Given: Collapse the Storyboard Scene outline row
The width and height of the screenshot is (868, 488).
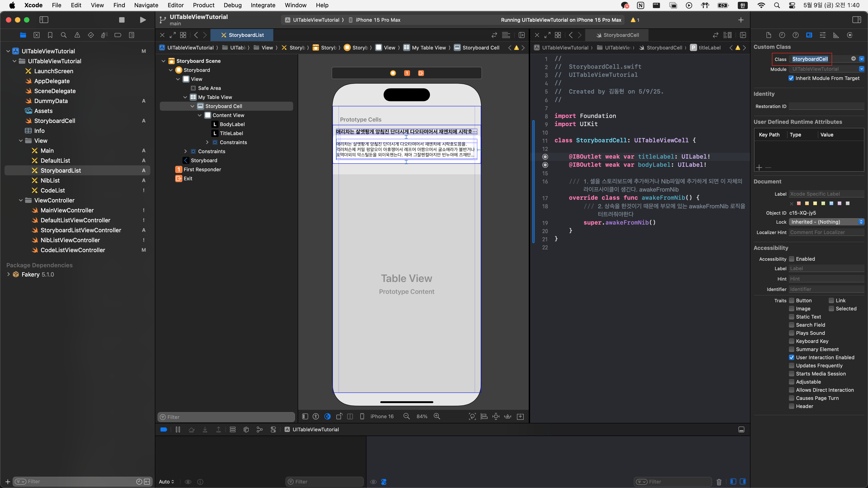Looking at the screenshot, I should pos(164,61).
